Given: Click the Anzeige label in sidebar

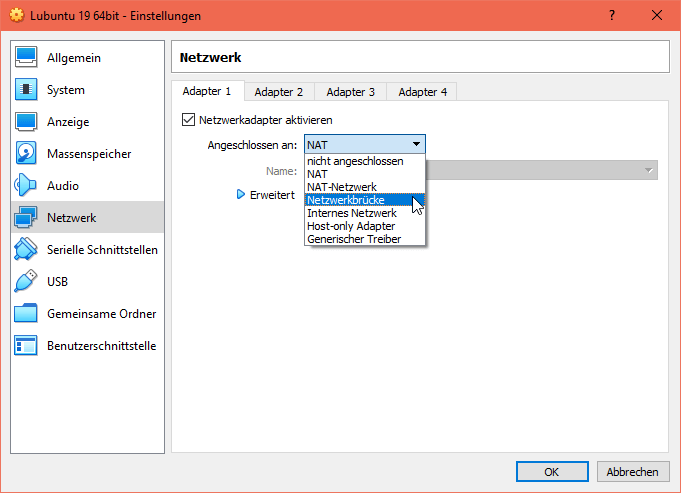Looking at the screenshot, I should (x=68, y=122).
